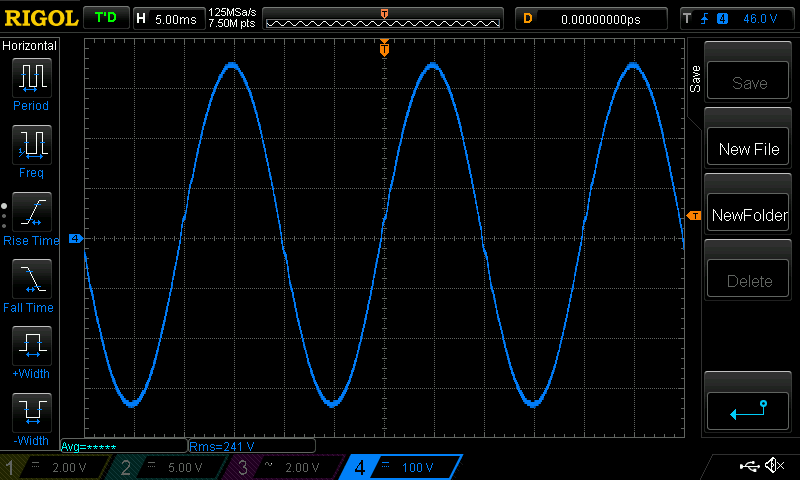Select active channel 4 tab 100 V
This screenshot has height=480, width=800.
click(x=400, y=467)
